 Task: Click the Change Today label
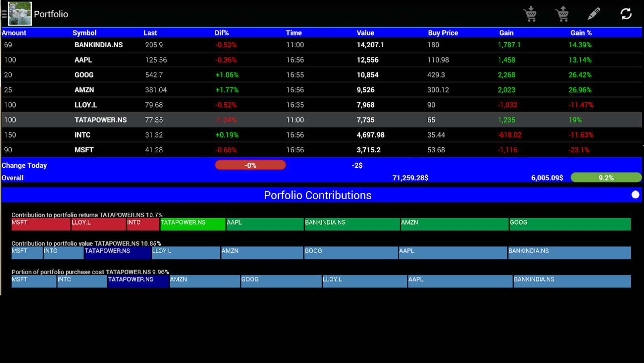pos(24,165)
